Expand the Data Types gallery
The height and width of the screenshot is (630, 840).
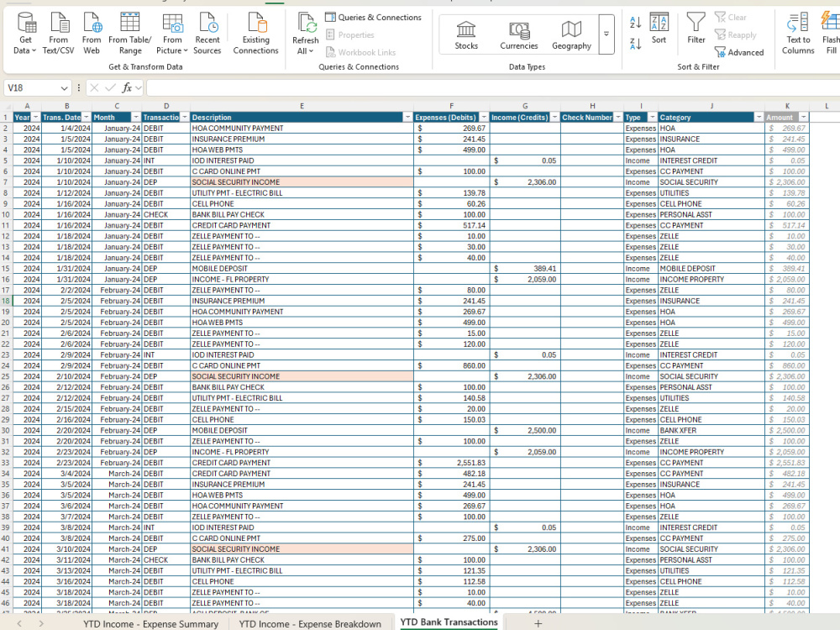click(606, 34)
